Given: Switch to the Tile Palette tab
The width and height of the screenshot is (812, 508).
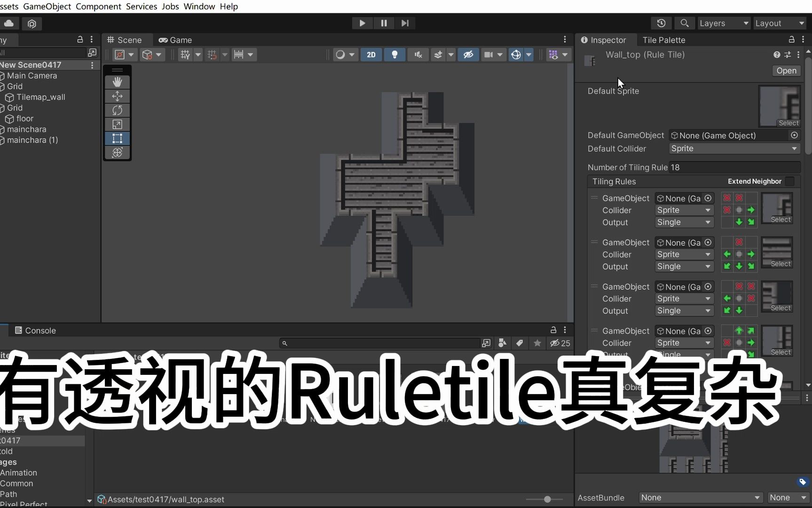Looking at the screenshot, I should tap(663, 40).
